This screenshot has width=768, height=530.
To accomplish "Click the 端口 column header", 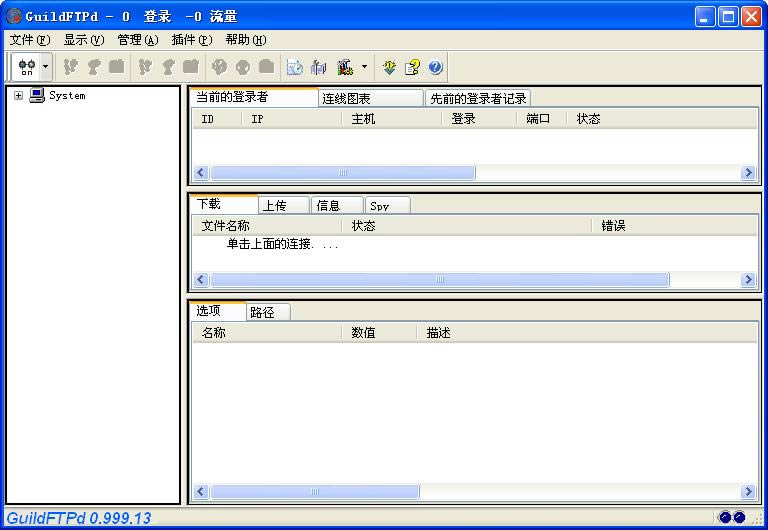I will pyautogui.click(x=542, y=119).
